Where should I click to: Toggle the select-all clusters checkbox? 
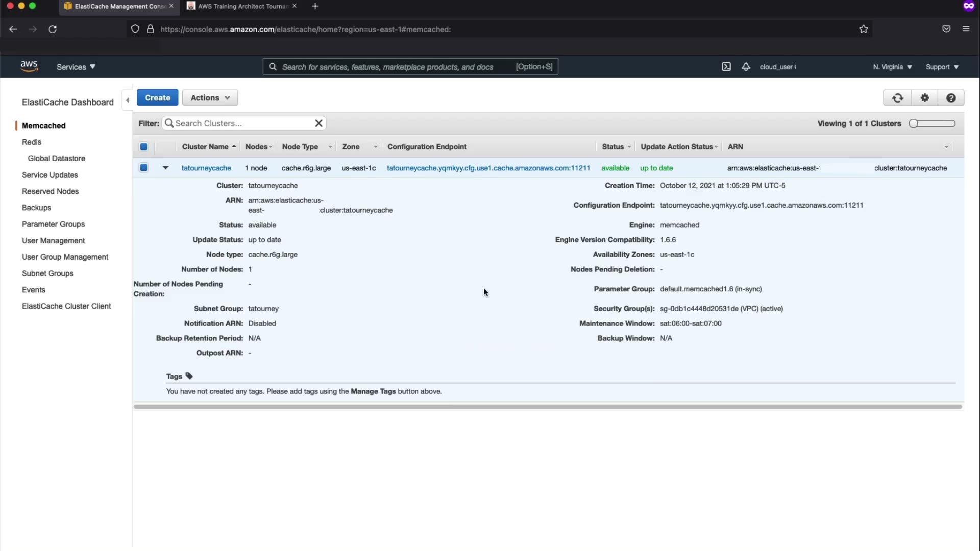coord(144,147)
